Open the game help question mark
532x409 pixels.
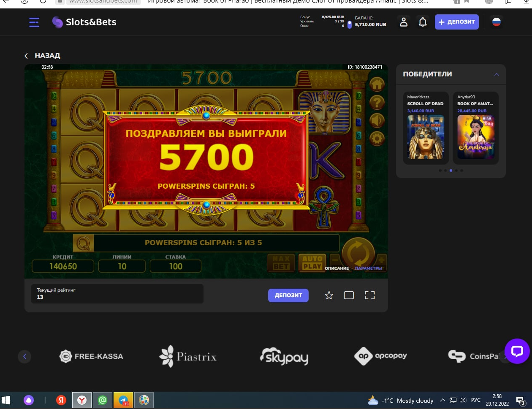(377, 103)
